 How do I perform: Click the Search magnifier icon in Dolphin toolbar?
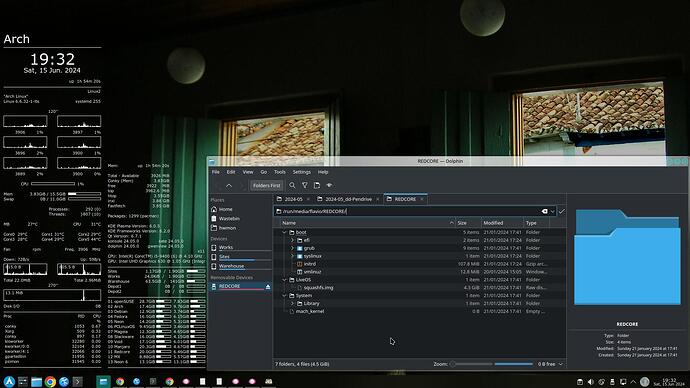[x=292, y=185]
